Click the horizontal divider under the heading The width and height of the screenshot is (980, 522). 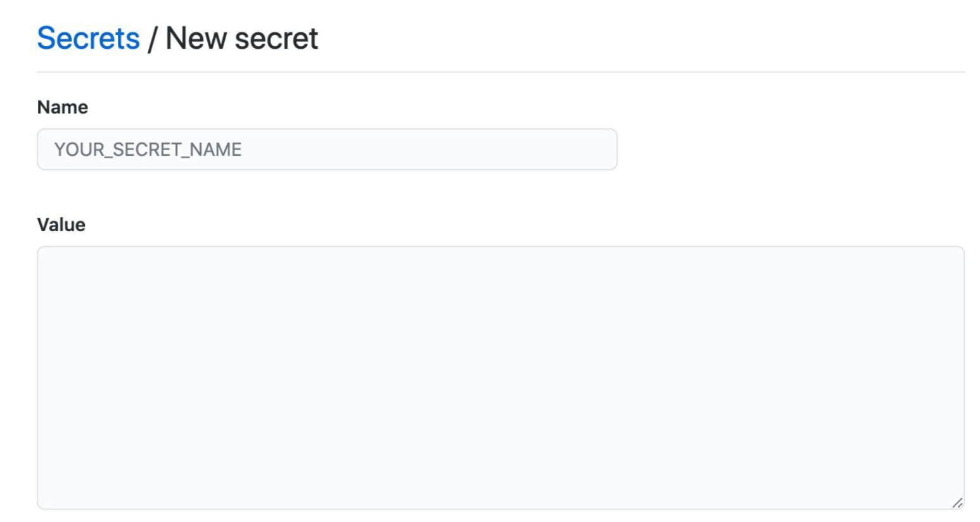click(x=500, y=72)
